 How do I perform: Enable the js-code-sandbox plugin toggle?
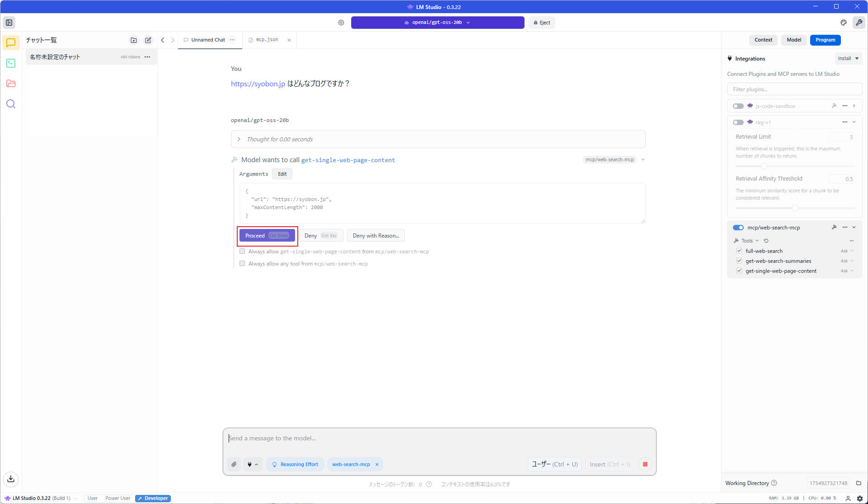pyautogui.click(x=738, y=106)
